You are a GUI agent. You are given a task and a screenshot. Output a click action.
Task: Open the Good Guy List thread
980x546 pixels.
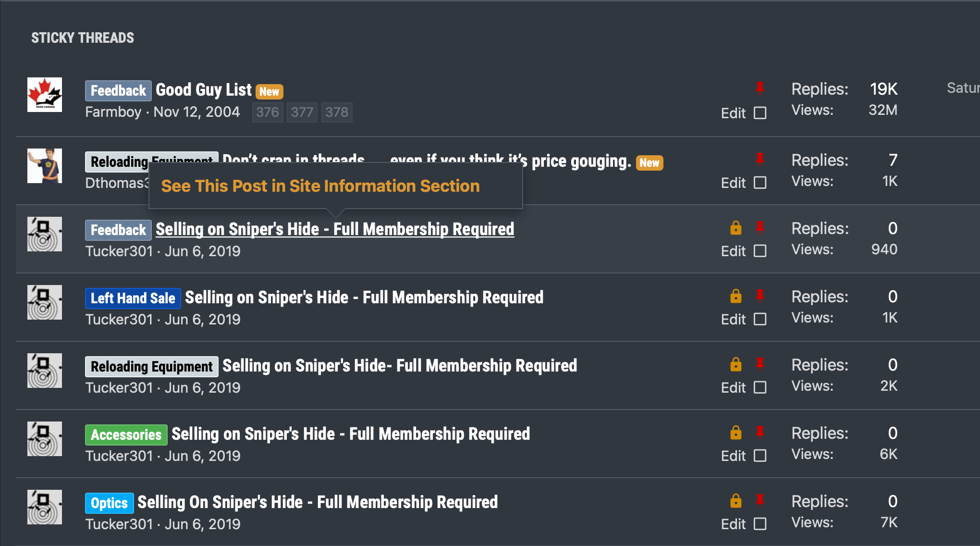(x=204, y=90)
